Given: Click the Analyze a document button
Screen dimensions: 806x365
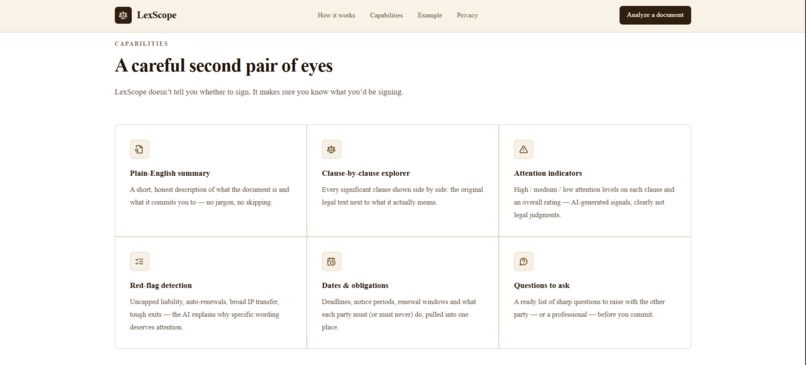Looking at the screenshot, I should pyautogui.click(x=655, y=15).
